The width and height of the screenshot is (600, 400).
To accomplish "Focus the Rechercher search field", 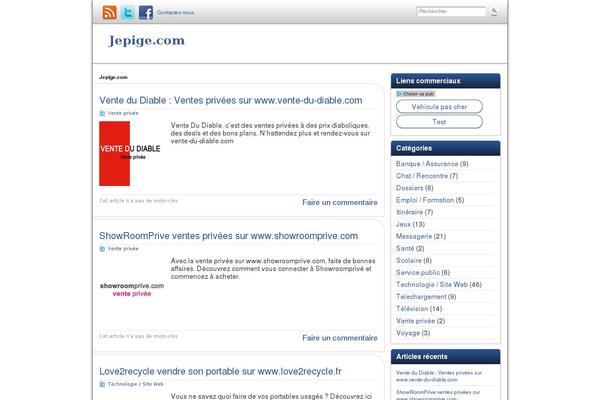I will pyautogui.click(x=451, y=11).
